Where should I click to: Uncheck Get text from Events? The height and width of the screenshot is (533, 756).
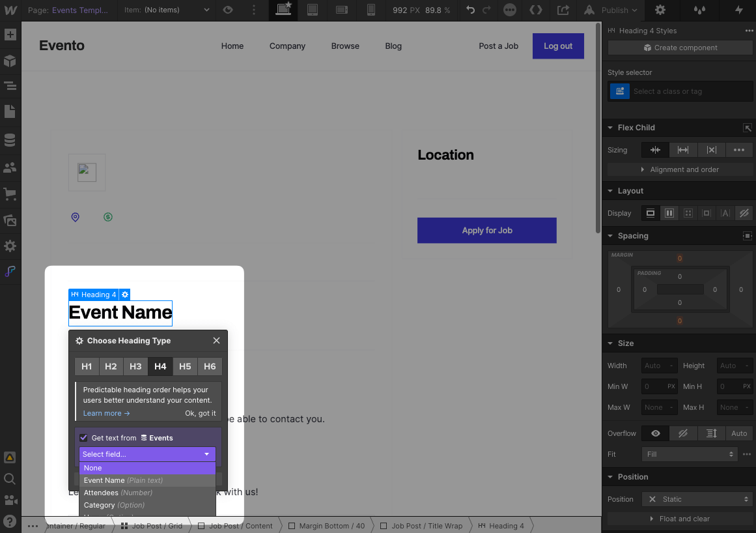click(83, 437)
